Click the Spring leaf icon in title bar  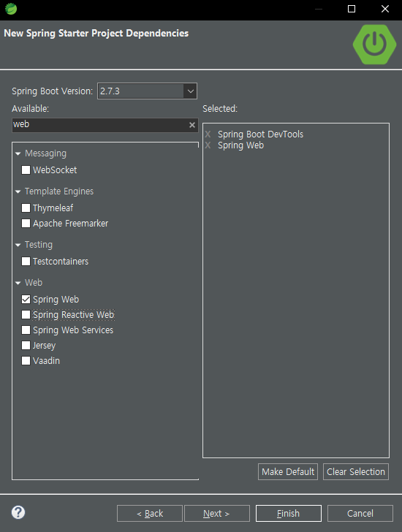(x=11, y=9)
